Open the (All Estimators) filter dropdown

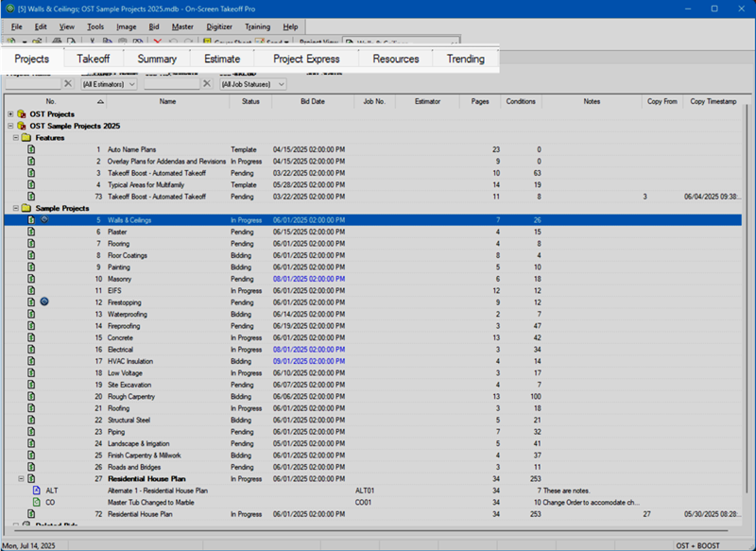click(x=109, y=84)
